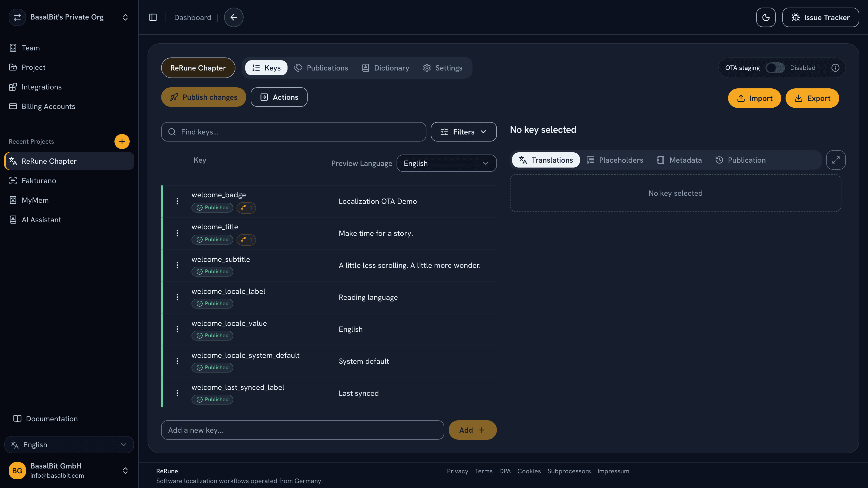The width and height of the screenshot is (868, 488).
Task: Open the Preview Language English dropdown
Action: click(446, 163)
